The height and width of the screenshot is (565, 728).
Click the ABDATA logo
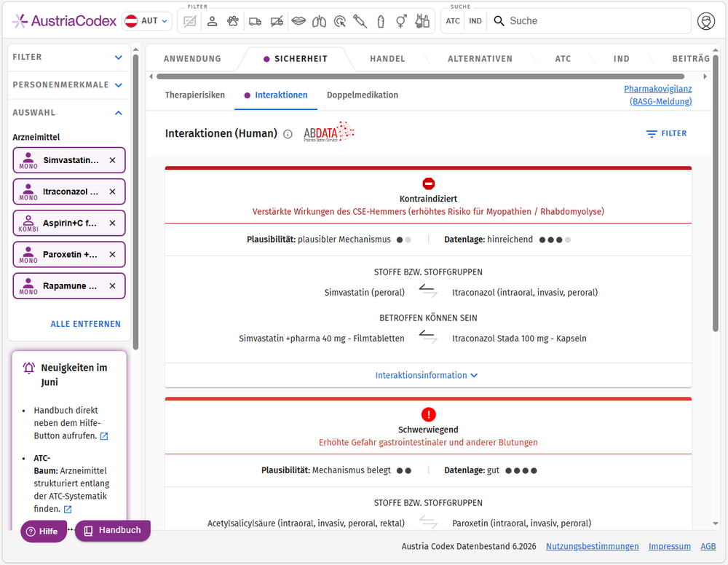click(x=329, y=132)
